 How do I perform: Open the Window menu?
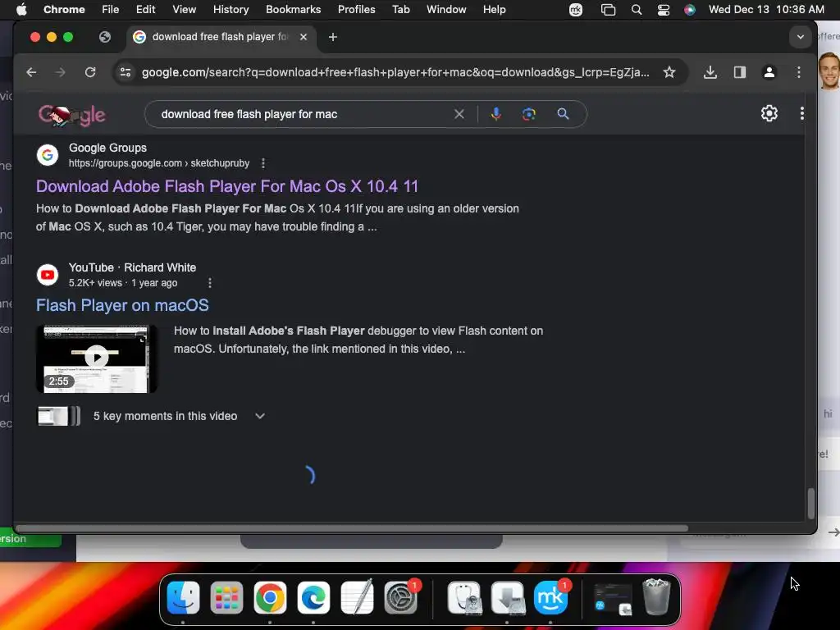446,10
